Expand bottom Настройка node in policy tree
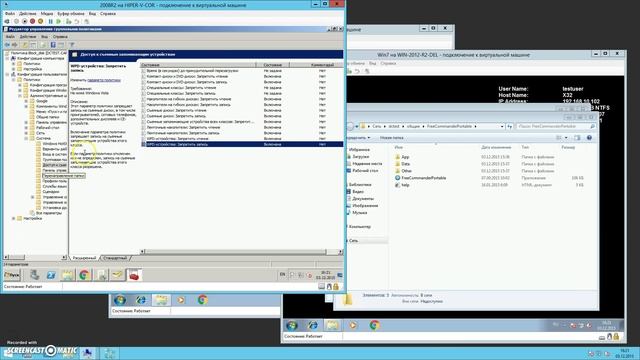This screenshot has width=640, height=360. (x=14, y=218)
